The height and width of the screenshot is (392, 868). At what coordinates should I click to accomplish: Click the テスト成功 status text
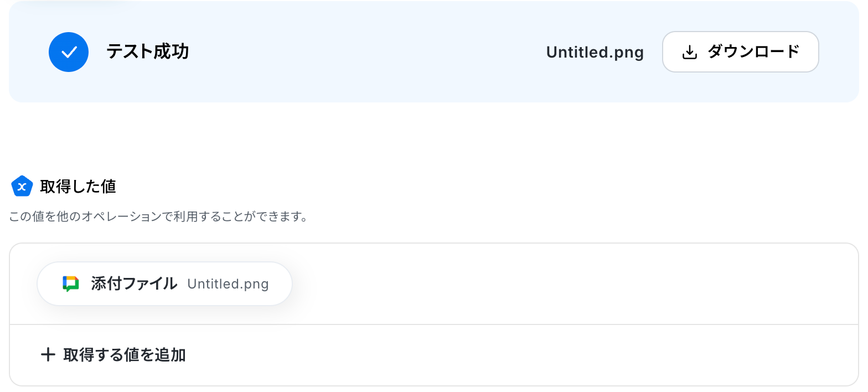(147, 52)
